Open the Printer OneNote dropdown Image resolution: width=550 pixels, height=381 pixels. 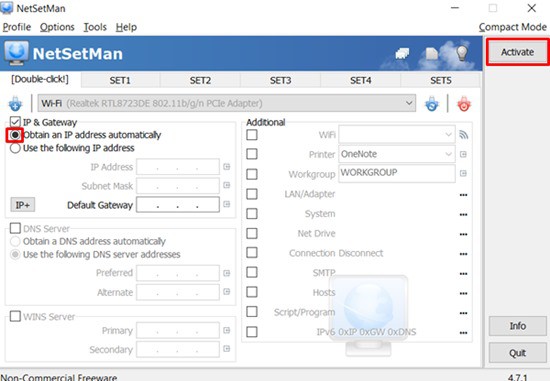tap(397, 154)
